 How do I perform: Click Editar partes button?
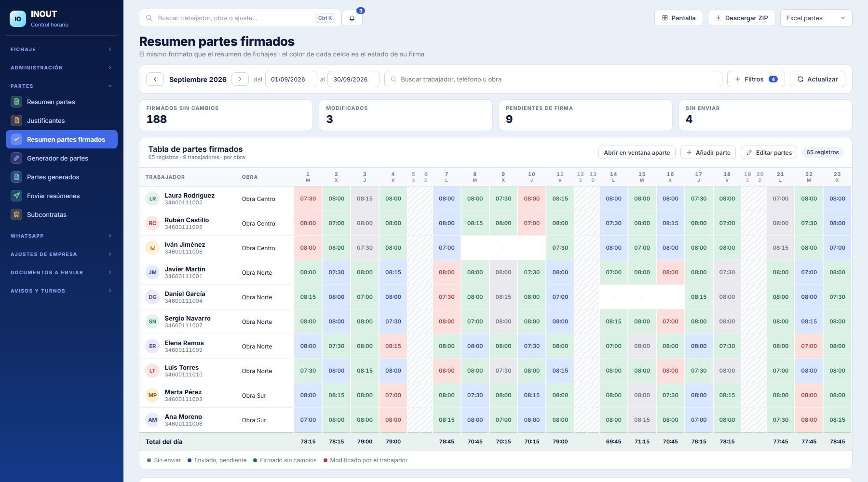[769, 152]
